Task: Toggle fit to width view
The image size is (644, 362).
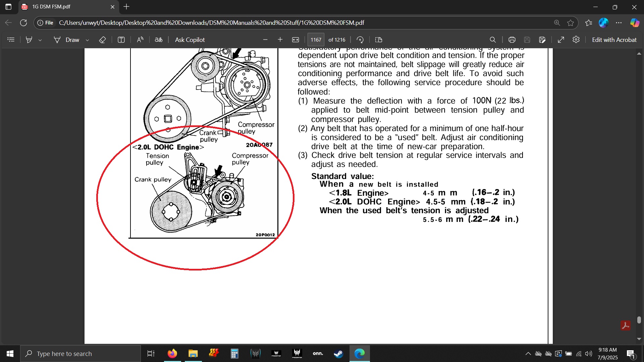Action: [296, 40]
